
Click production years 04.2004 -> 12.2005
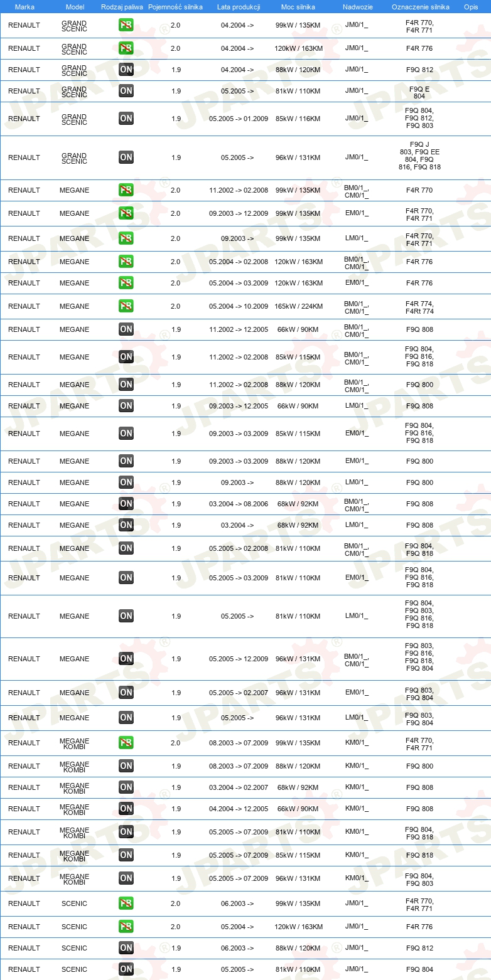(x=239, y=809)
